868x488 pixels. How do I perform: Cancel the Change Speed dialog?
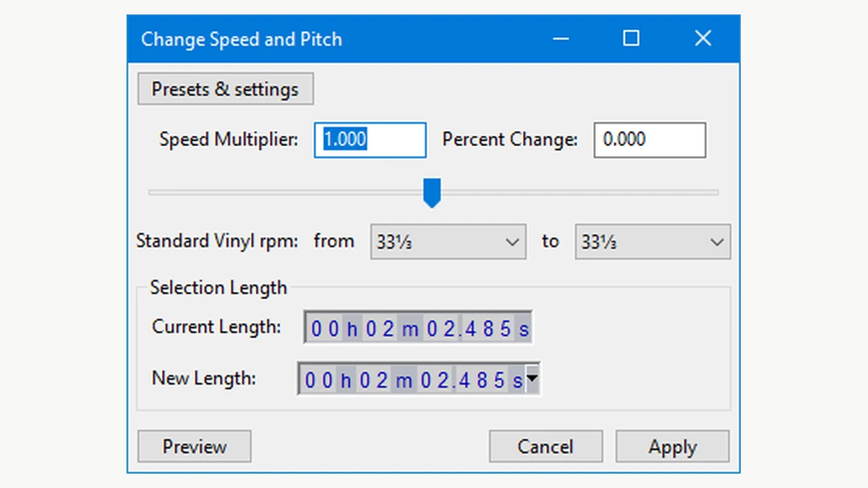(545, 446)
